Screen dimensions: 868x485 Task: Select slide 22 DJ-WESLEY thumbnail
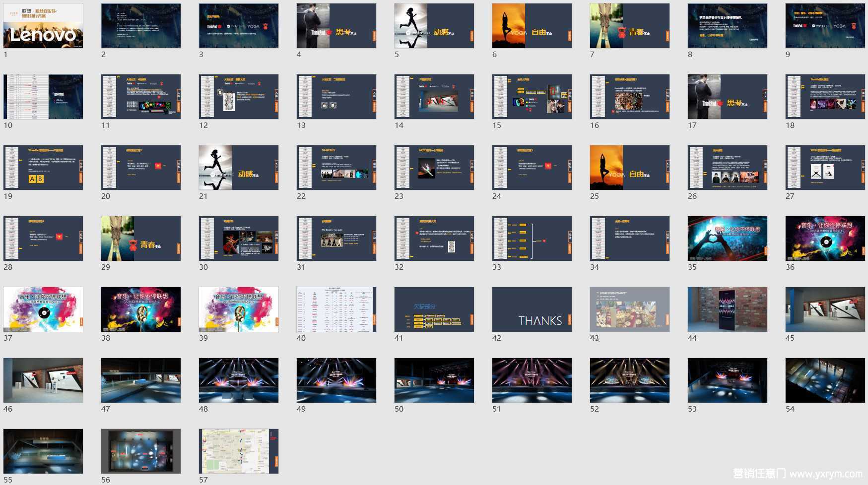tap(336, 168)
